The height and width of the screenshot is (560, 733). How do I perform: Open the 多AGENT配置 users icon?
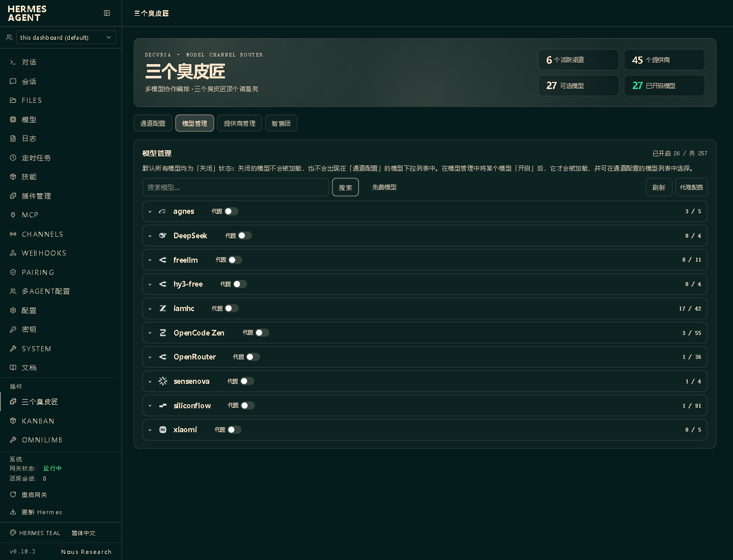tap(13, 291)
